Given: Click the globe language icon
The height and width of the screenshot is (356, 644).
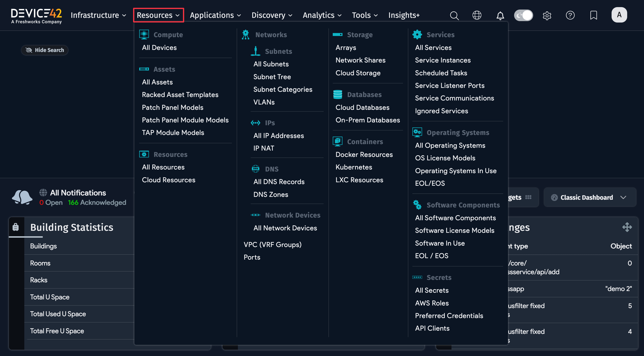Looking at the screenshot, I should click(477, 15).
